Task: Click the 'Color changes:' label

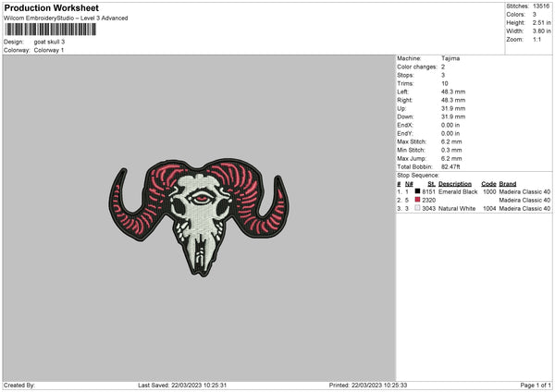Action: point(417,67)
